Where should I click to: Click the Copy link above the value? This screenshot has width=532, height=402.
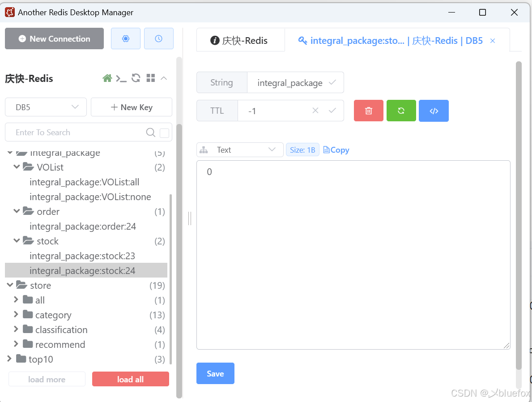336,150
